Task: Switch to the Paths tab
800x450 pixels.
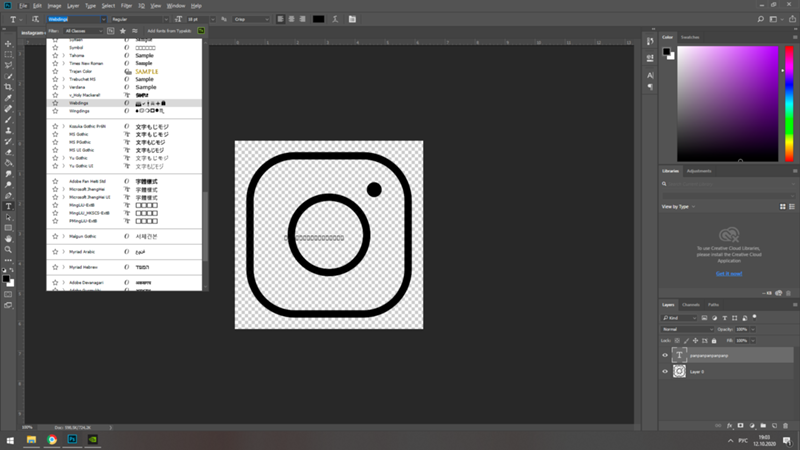Action: pyautogui.click(x=713, y=305)
